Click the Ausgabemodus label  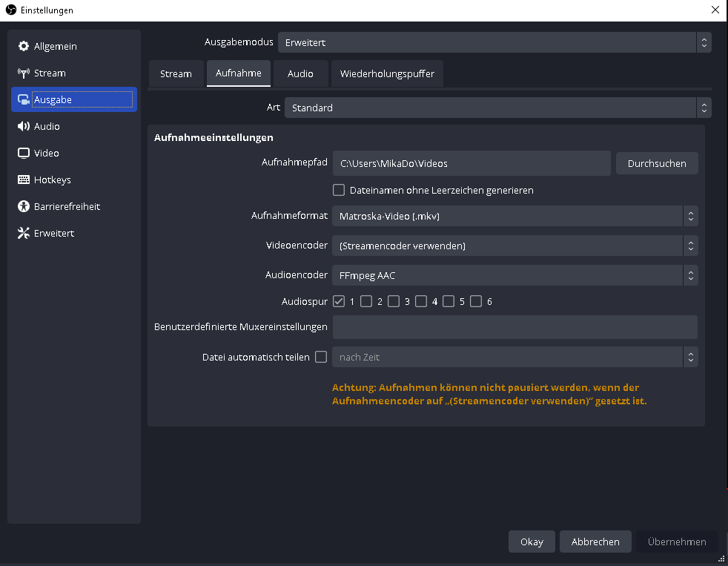tap(239, 42)
